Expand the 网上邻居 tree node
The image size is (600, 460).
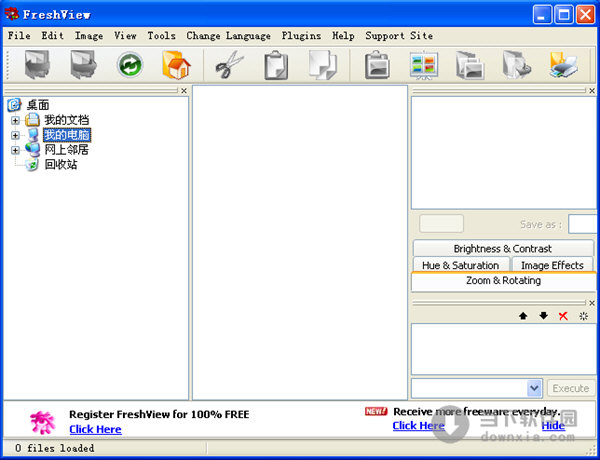(15, 150)
